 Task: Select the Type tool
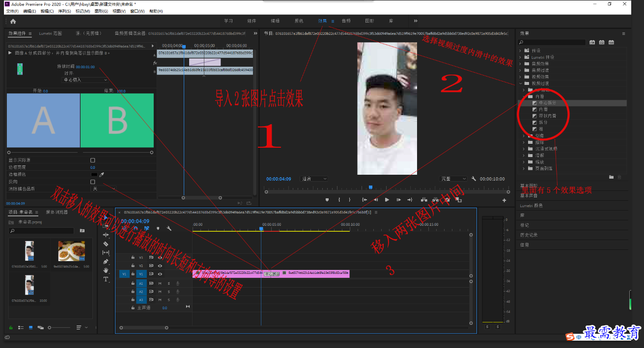point(106,279)
